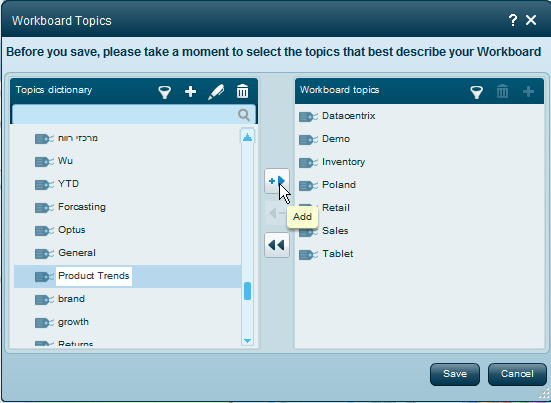
Task: Click the scroll up arrow in topics list
Action: pyautogui.click(x=247, y=137)
